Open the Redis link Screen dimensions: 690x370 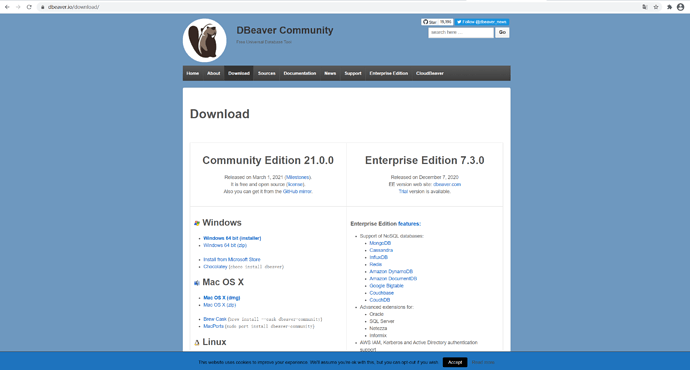tap(376, 264)
